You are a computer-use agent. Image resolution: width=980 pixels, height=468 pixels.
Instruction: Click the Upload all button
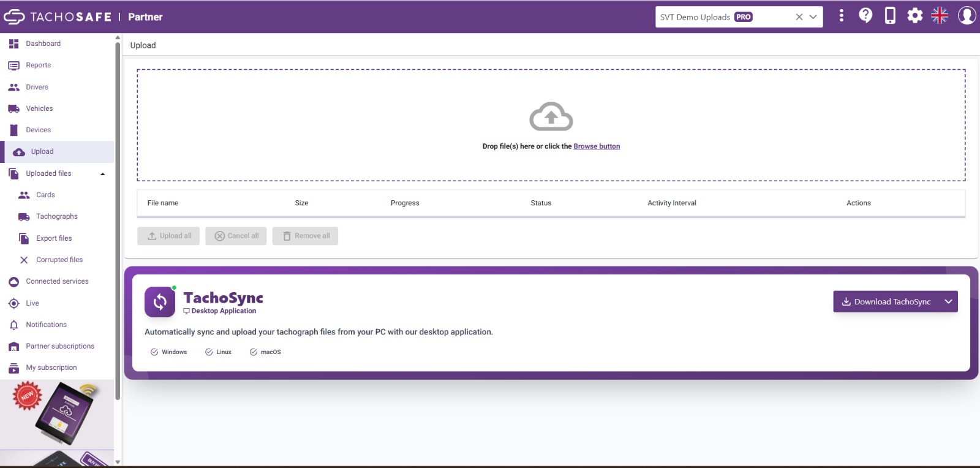(x=169, y=236)
